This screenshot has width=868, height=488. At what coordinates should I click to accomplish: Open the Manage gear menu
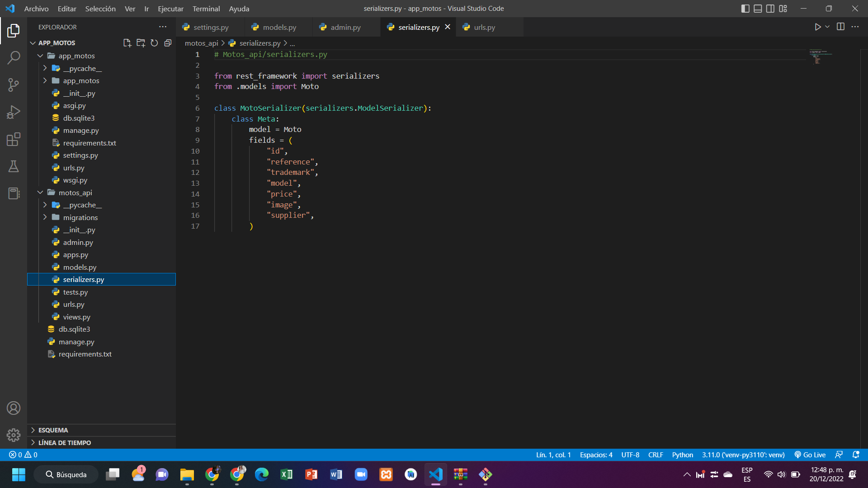pos(14,435)
